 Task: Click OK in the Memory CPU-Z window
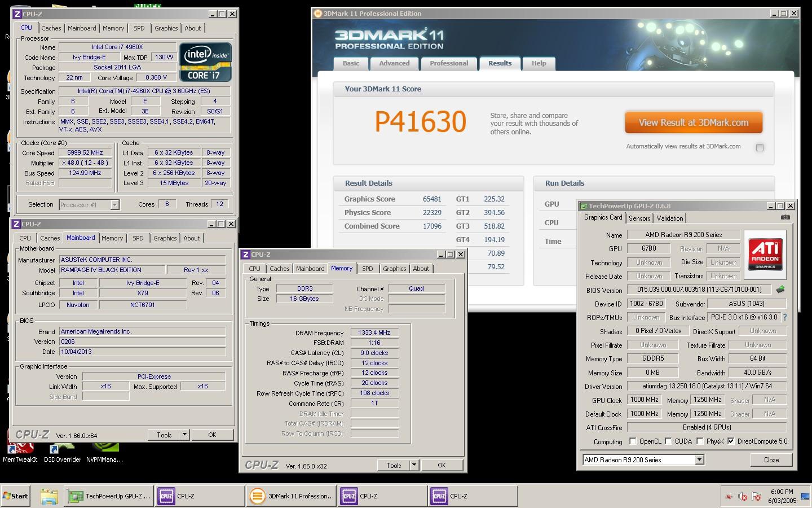442,465
